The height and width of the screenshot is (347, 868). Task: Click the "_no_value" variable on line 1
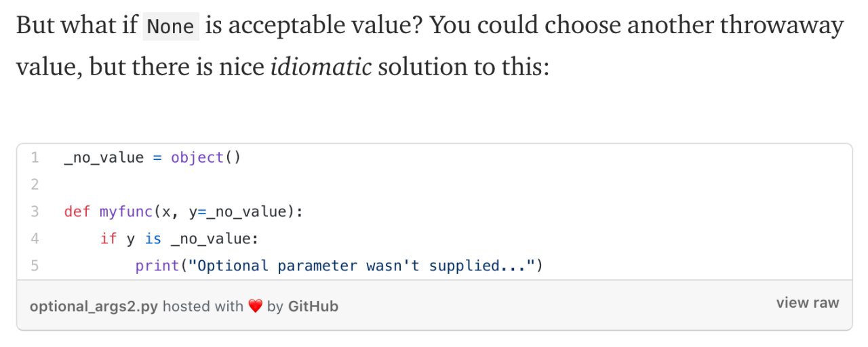click(x=104, y=158)
